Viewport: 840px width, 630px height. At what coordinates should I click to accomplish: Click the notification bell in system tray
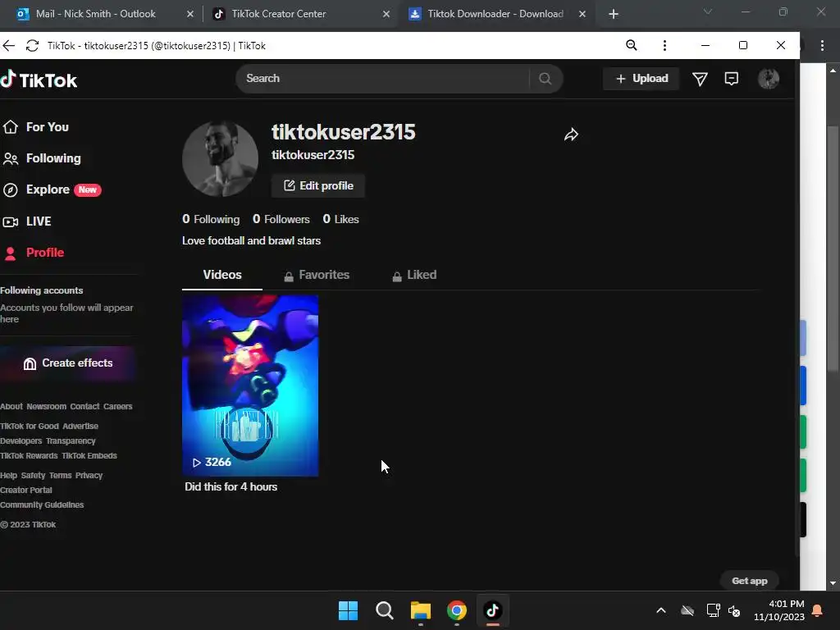click(x=818, y=610)
